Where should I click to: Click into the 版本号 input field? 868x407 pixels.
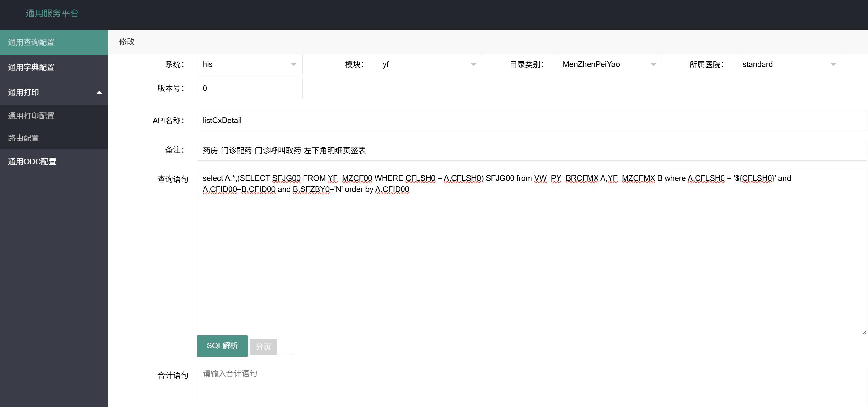coord(249,89)
